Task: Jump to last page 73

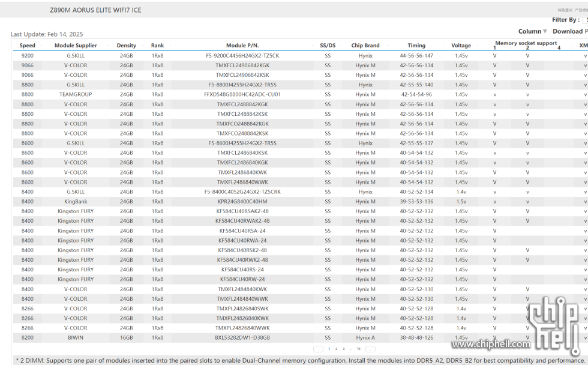Action: [x=359, y=349]
